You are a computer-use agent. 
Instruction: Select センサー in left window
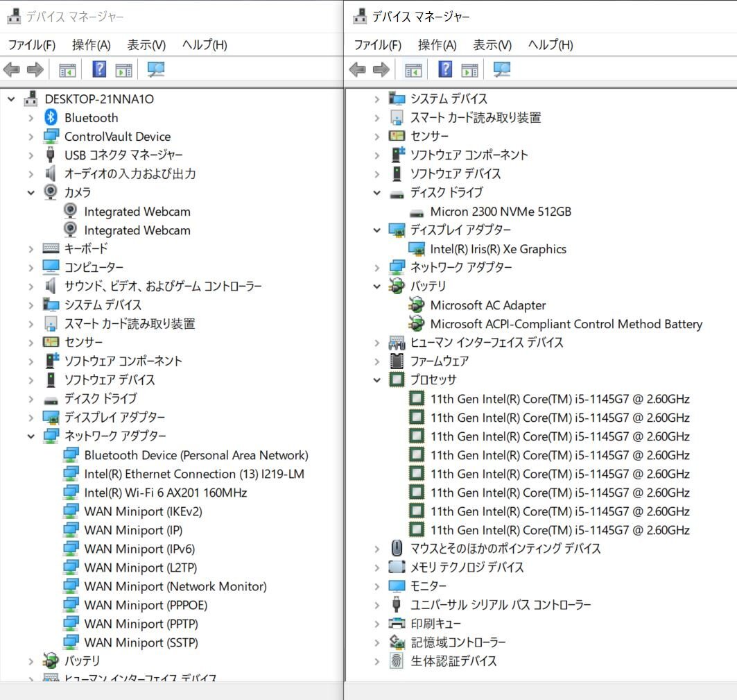(83, 343)
